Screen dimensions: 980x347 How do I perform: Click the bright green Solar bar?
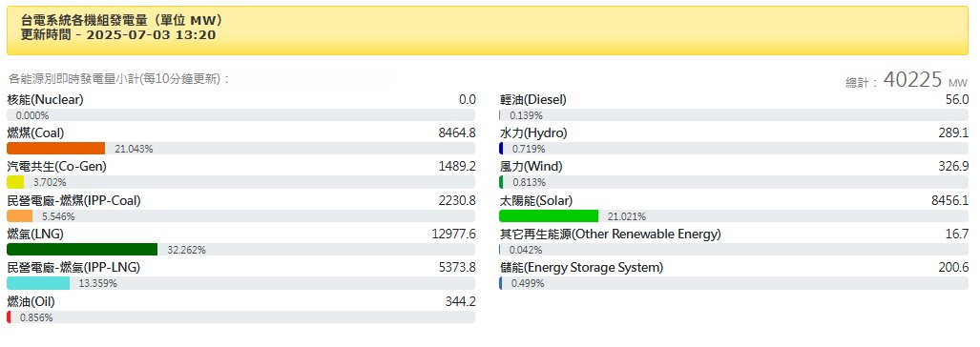click(x=549, y=216)
